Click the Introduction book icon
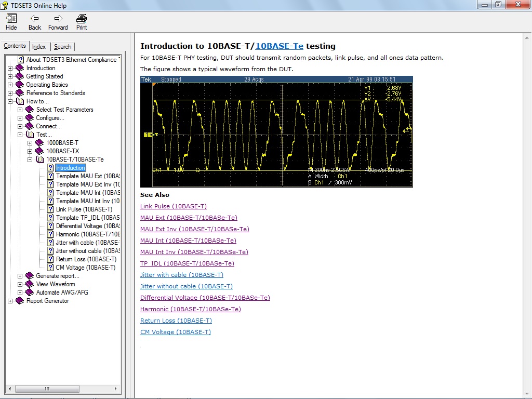Screen dimensions: 532x399 [x=20, y=68]
